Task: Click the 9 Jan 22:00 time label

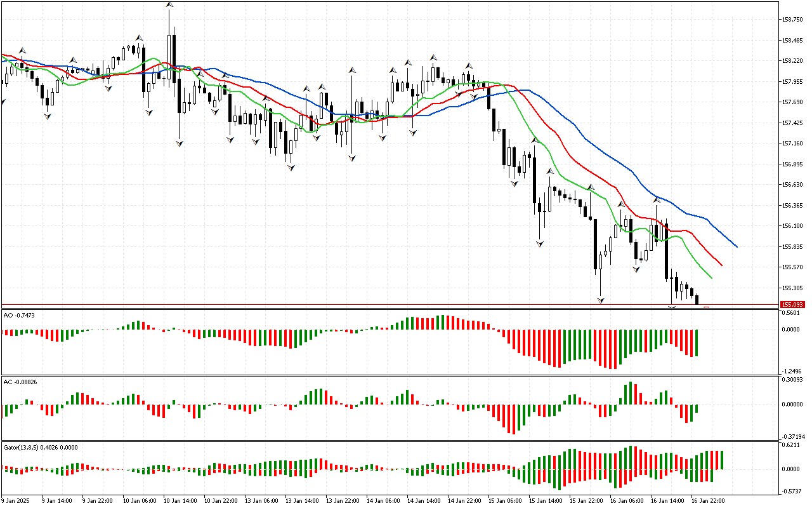Action: pyautogui.click(x=96, y=500)
